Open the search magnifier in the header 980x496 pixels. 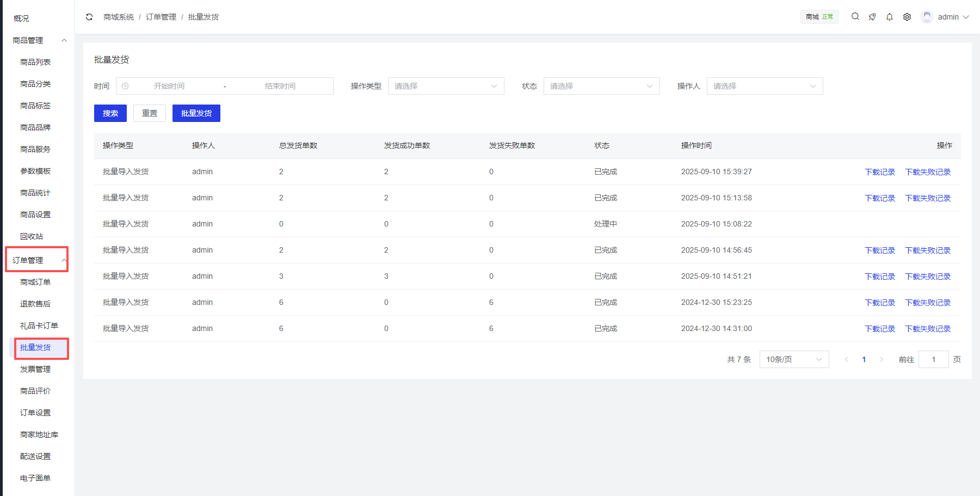tap(855, 17)
